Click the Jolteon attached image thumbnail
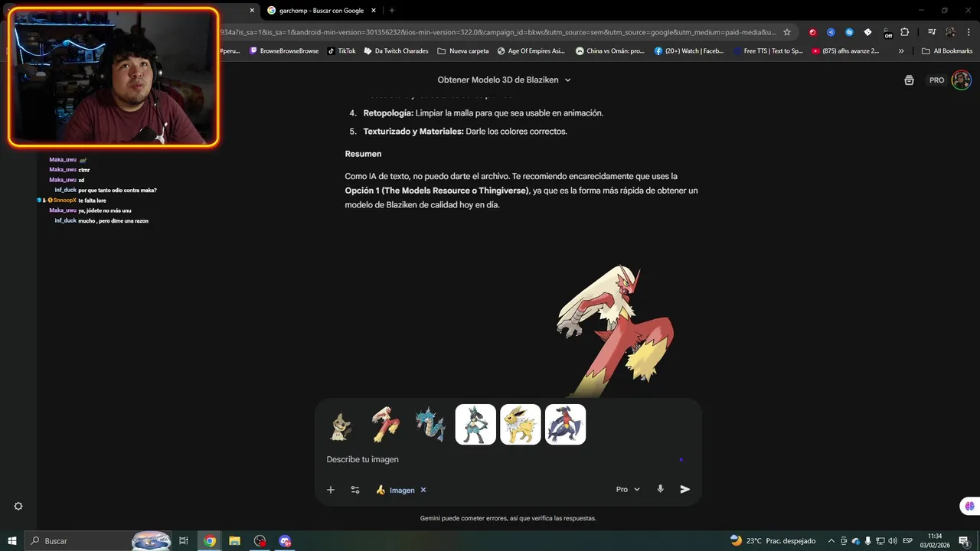 [x=521, y=425]
